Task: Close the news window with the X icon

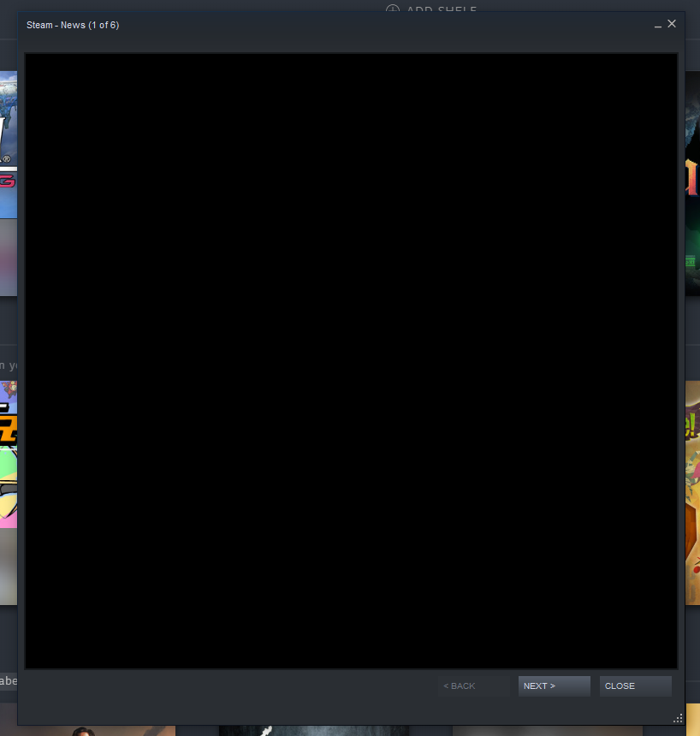Action: [672, 23]
